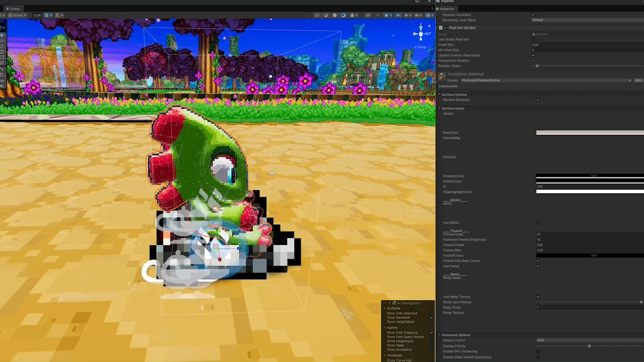Disable the Pixel Info script component checkbox
The height and width of the screenshot is (362, 644).
pyautogui.click(x=446, y=27)
